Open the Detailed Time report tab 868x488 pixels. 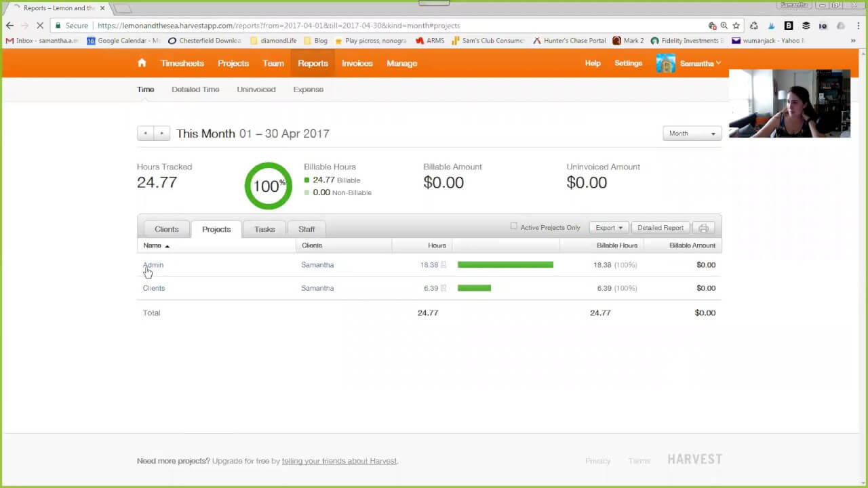pyautogui.click(x=195, y=89)
